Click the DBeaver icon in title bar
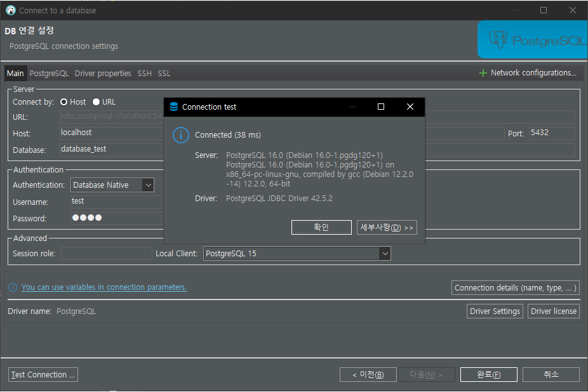588x392 pixels. (x=11, y=11)
